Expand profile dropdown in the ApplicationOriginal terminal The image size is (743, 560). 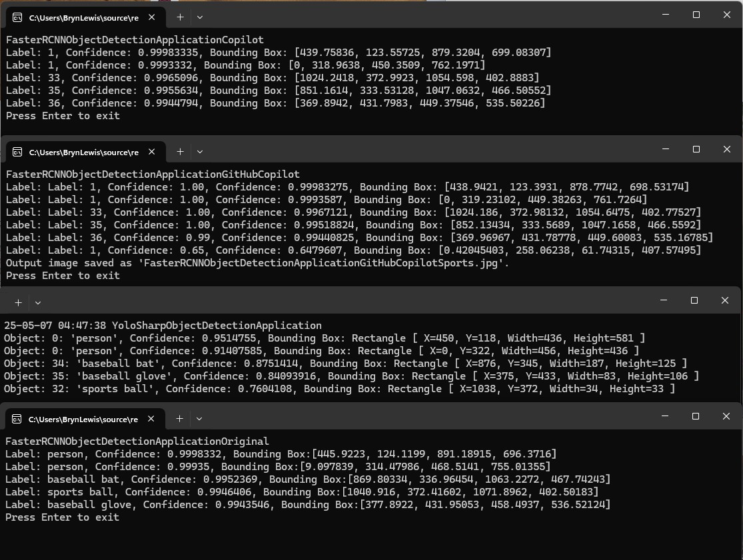(199, 418)
